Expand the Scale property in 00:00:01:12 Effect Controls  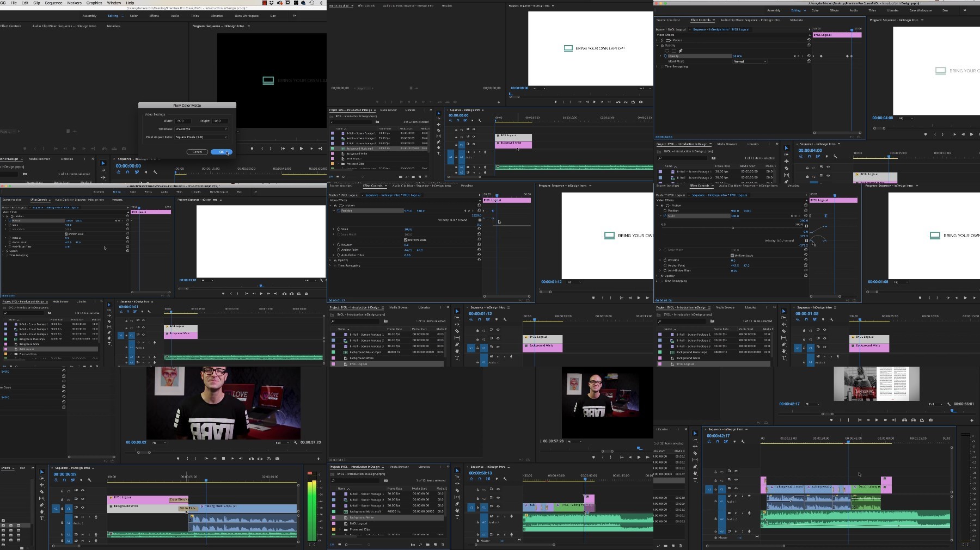point(334,229)
